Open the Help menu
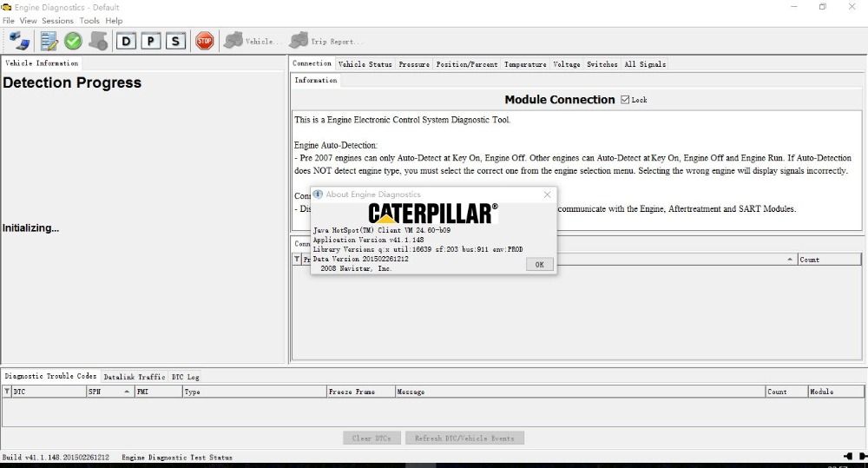The image size is (868, 468). pos(114,21)
